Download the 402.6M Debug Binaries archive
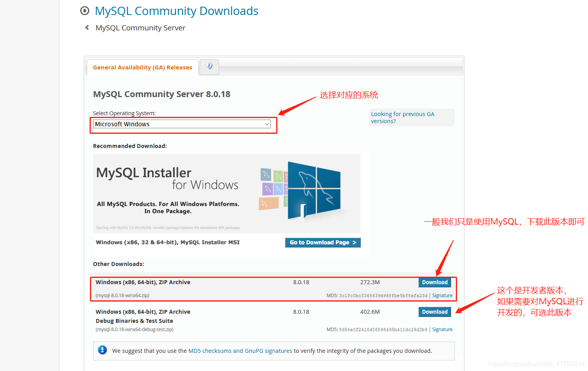This screenshot has width=588, height=371. tap(434, 312)
